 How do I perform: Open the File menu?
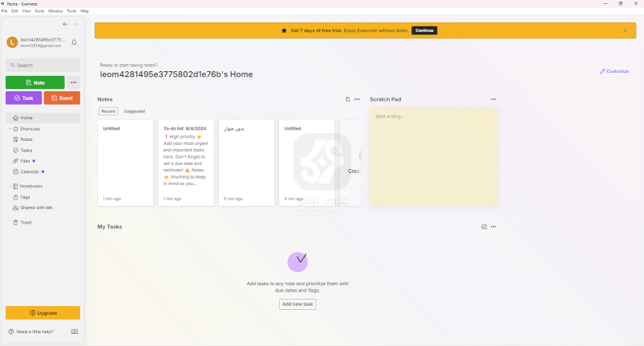5,11
